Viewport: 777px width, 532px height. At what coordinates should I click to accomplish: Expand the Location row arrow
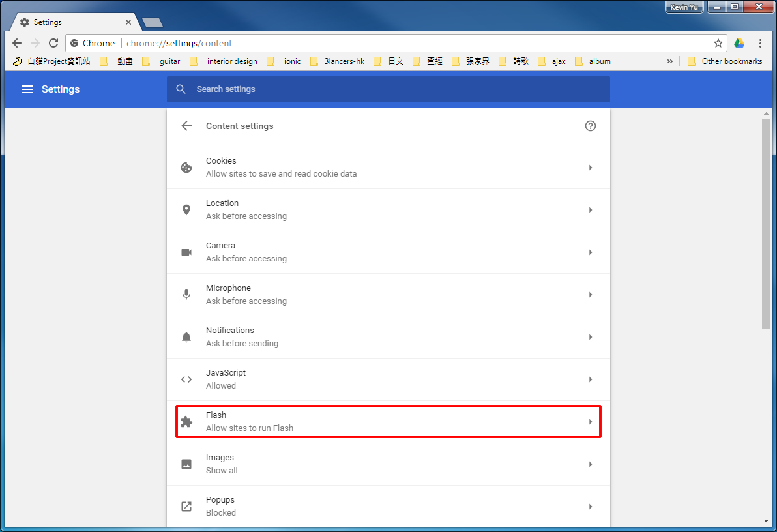coord(590,210)
